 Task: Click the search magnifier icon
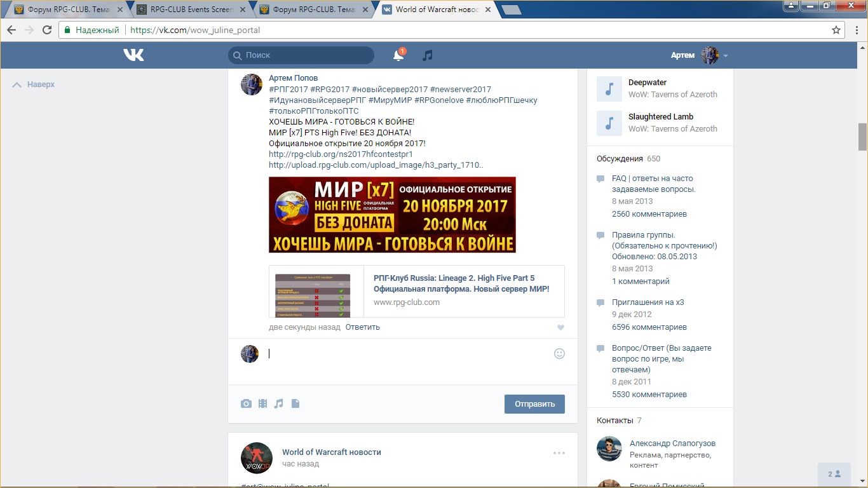point(238,55)
